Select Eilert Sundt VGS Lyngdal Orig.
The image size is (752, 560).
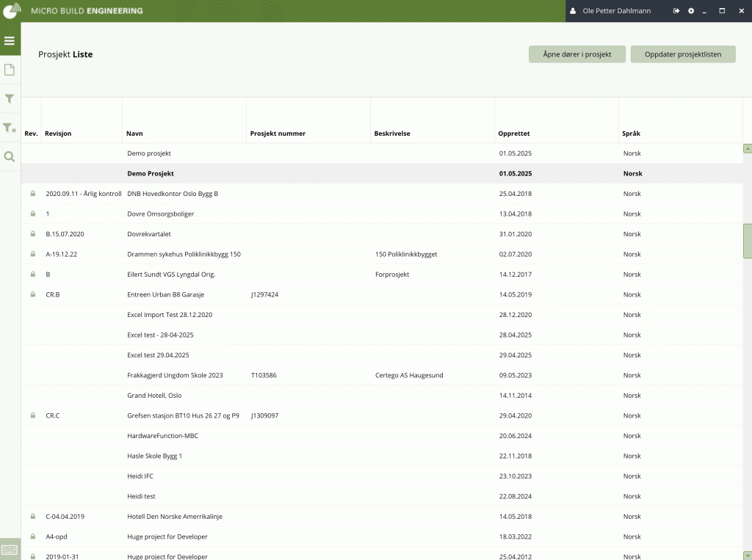382,274
